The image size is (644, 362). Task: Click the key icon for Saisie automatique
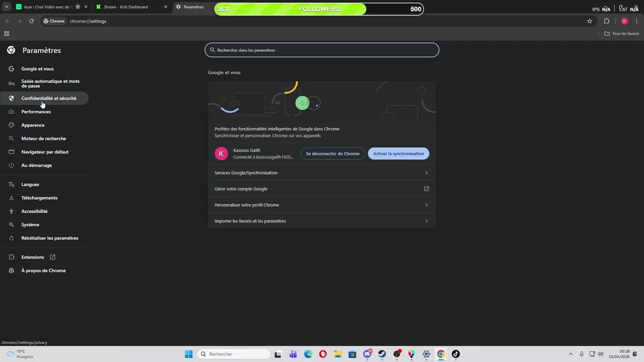point(11,83)
